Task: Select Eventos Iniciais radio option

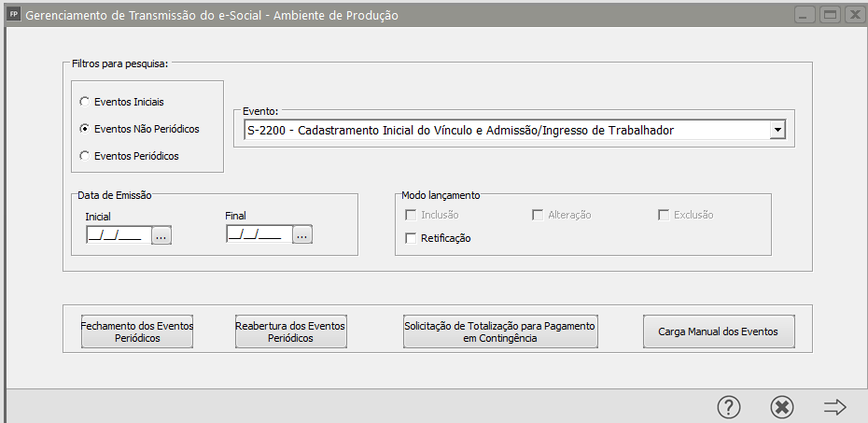Action: point(86,101)
